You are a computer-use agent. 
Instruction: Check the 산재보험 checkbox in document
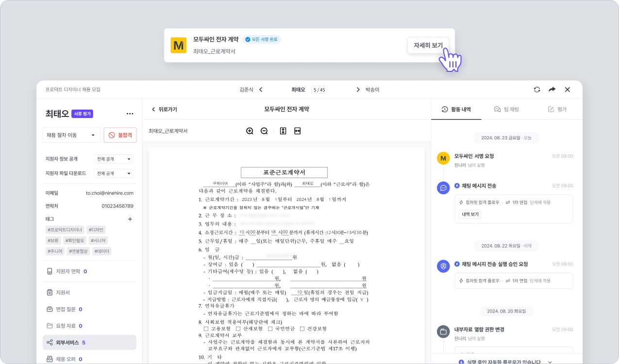[x=238, y=329]
